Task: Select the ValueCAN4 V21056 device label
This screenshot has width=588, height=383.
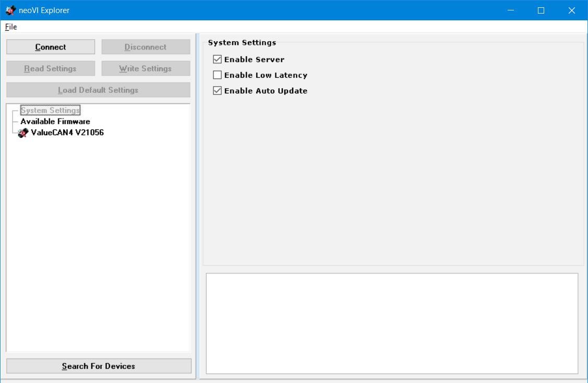Action: [x=67, y=133]
